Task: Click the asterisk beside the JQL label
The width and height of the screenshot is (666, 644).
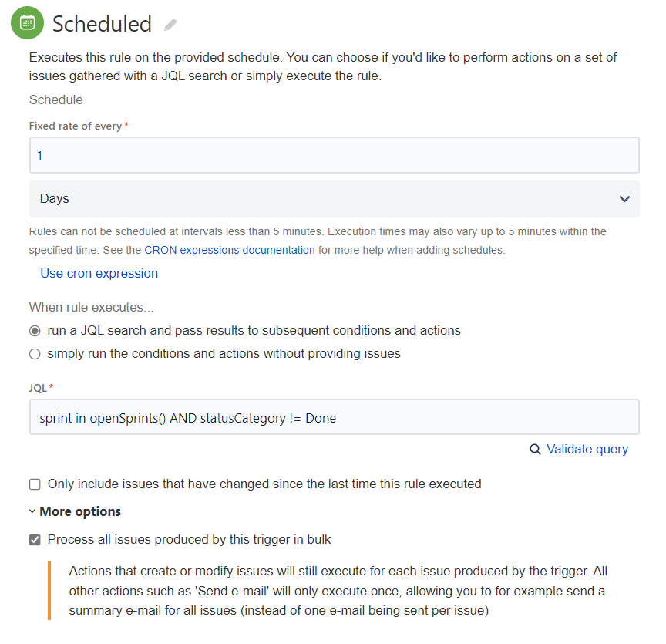Action: [50, 388]
